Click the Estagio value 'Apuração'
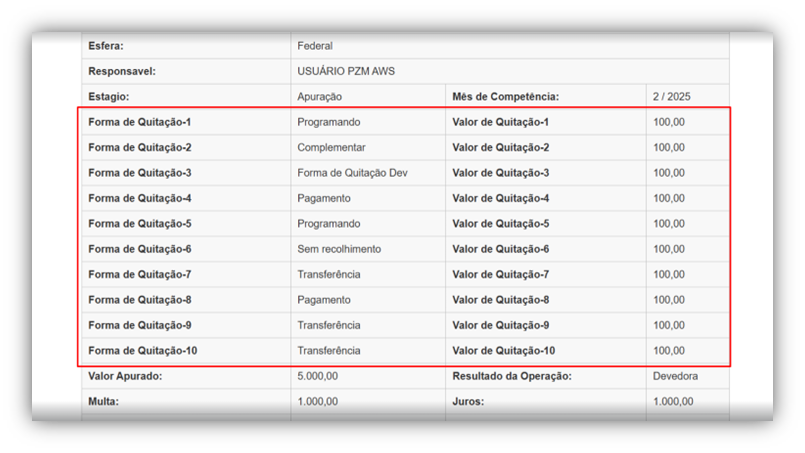805x453 pixels. [x=320, y=97]
